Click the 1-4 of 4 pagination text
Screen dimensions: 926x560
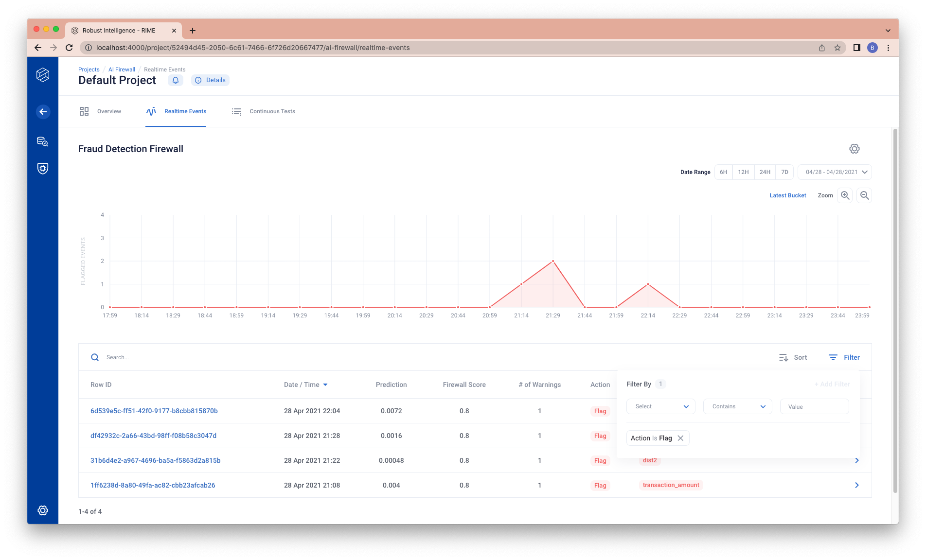pyautogui.click(x=90, y=511)
